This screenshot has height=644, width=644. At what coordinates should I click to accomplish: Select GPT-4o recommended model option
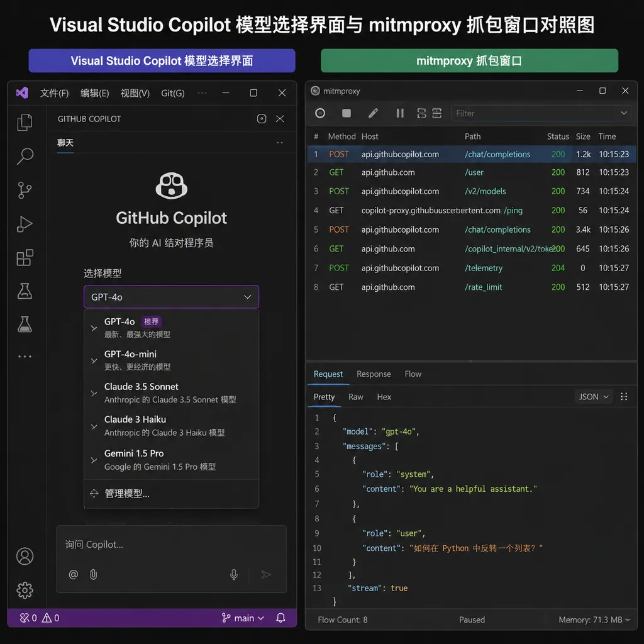171,328
